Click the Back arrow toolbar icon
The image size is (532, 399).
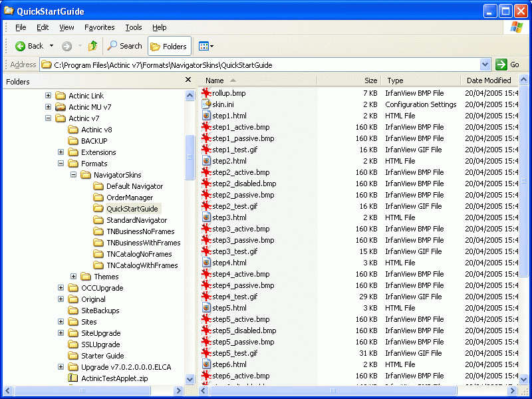(x=21, y=46)
